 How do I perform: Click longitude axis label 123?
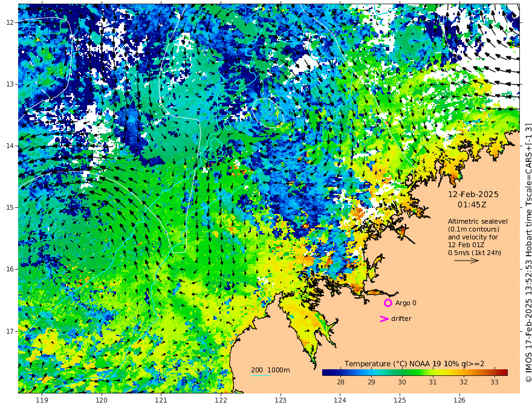click(x=281, y=400)
